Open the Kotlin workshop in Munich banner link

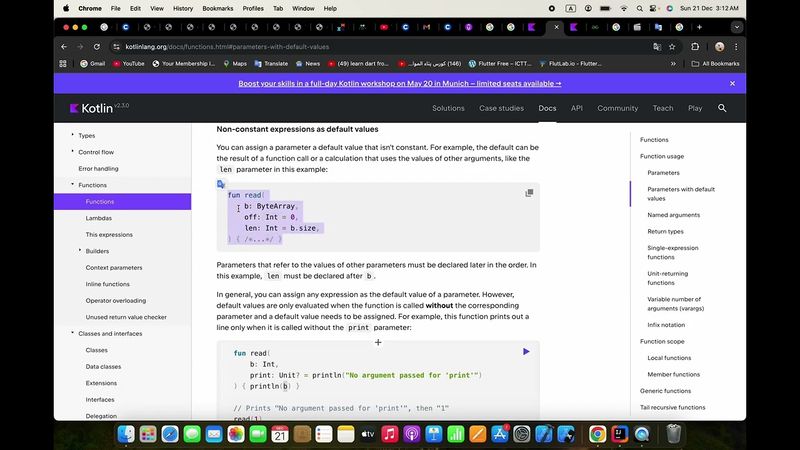point(399,84)
